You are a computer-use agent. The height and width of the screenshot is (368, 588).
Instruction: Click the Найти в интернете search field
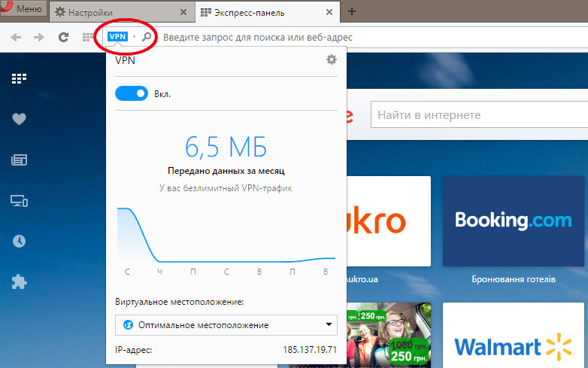tap(479, 115)
